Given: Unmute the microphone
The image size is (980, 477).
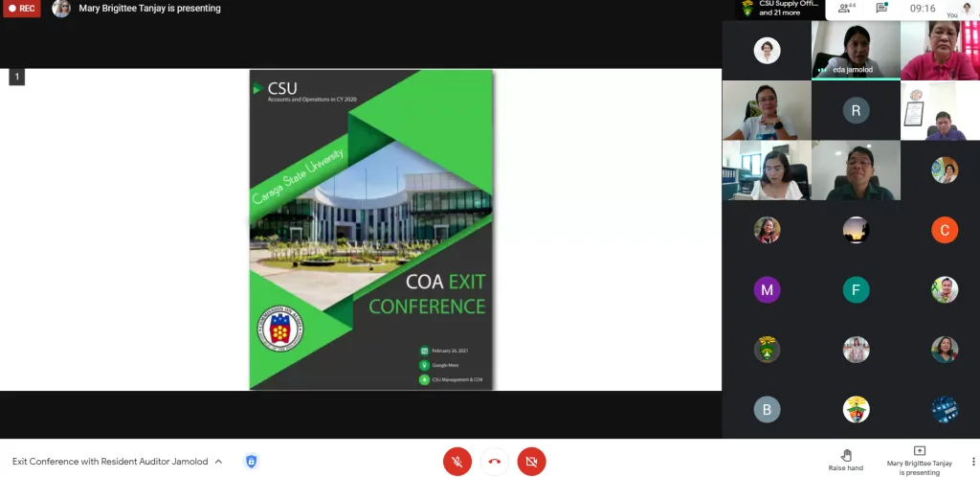Looking at the screenshot, I should point(457,462).
